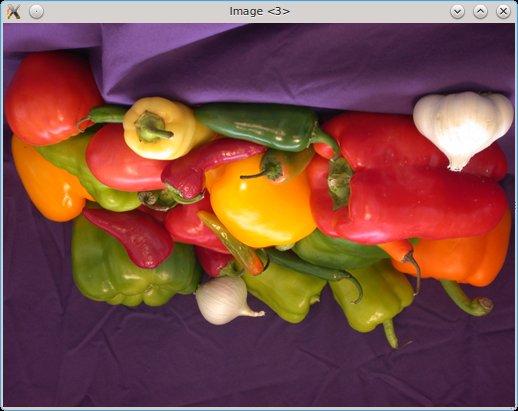The width and height of the screenshot is (518, 411).
Task: Click the large white garlic bulb
Action: pyautogui.click(x=463, y=128)
